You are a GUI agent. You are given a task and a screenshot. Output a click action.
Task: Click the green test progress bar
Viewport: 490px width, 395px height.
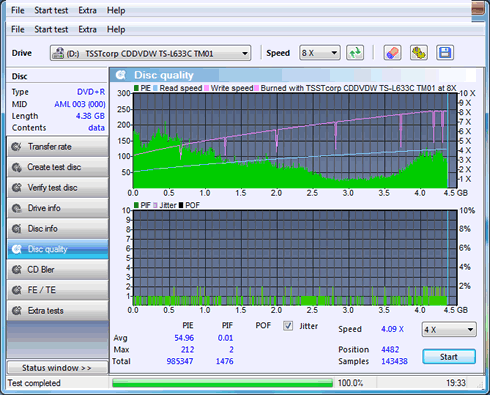coord(223,383)
